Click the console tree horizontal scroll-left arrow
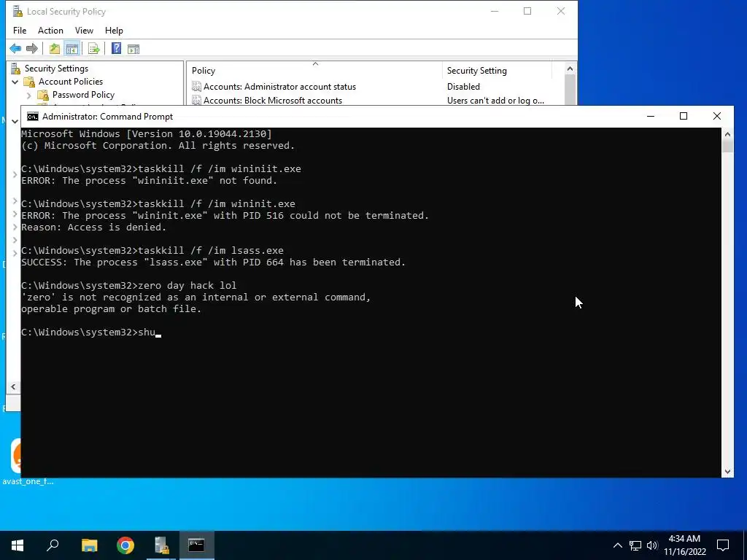Screen dimensions: 747x560 coord(13,386)
